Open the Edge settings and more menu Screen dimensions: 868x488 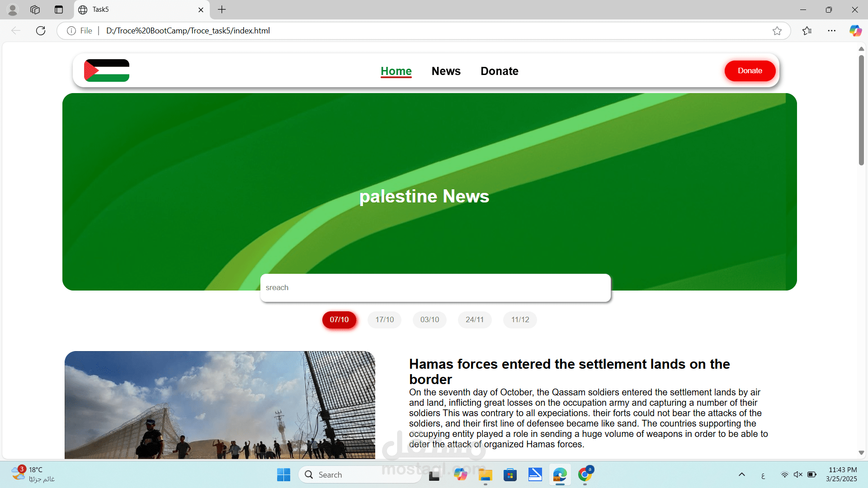(832, 31)
